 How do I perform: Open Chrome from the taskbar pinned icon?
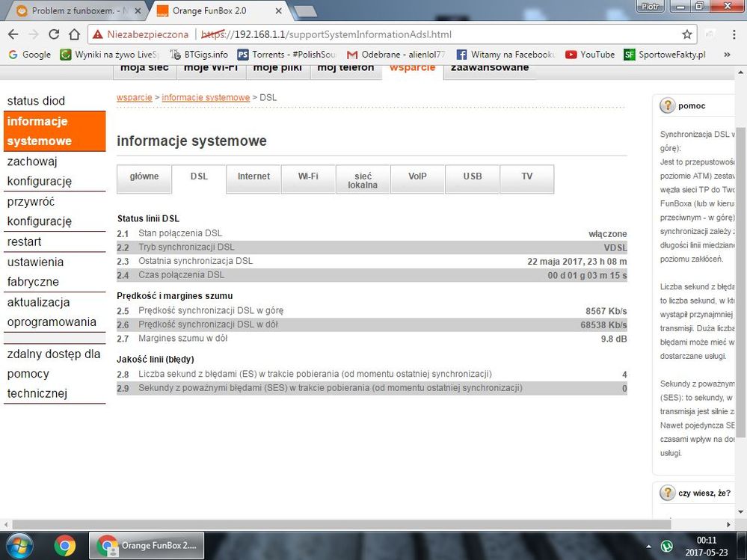[65, 546]
